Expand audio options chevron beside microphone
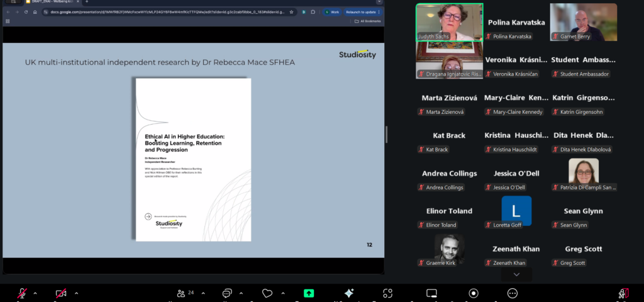644x302 pixels. pos(36,293)
